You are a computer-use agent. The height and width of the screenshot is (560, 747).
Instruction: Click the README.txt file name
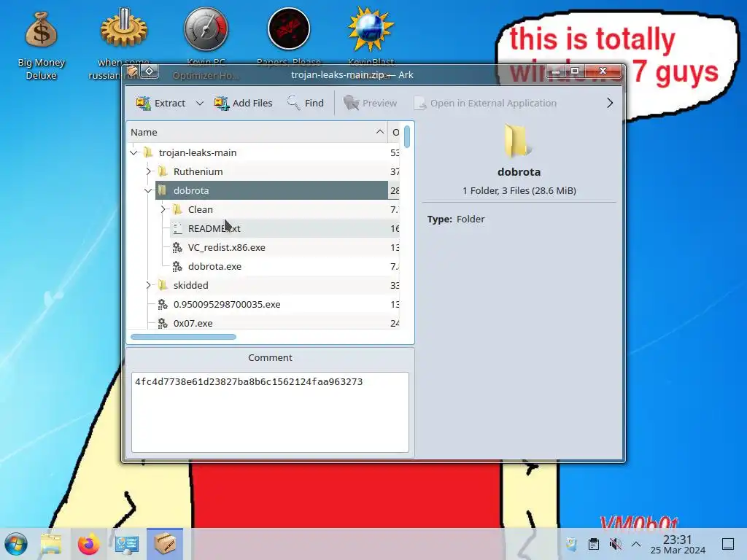pos(214,228)
